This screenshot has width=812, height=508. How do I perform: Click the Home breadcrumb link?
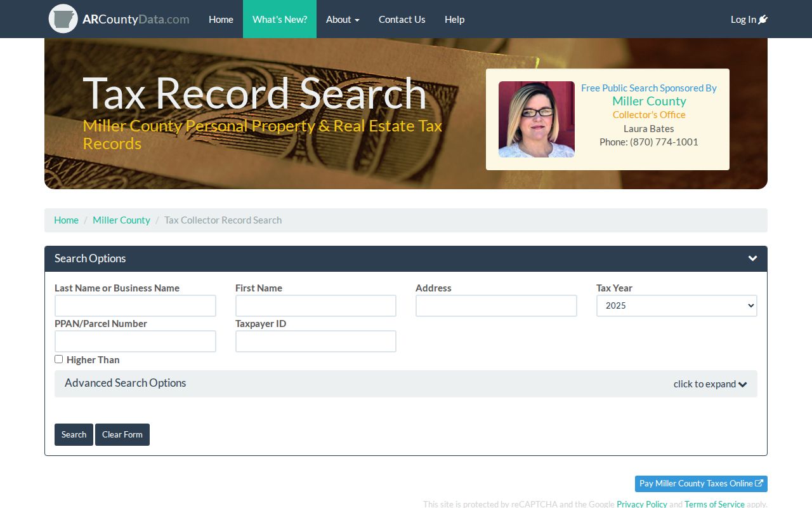(66, 220)
